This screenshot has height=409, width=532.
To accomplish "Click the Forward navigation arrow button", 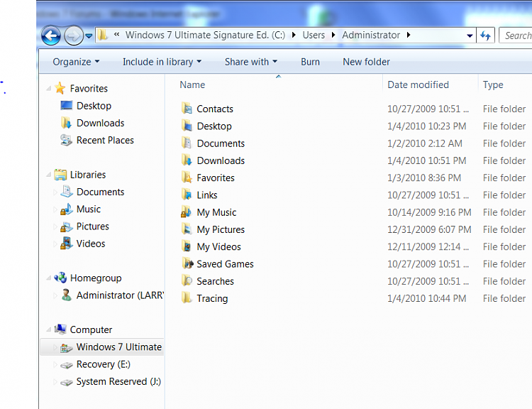I will (74, 36).
